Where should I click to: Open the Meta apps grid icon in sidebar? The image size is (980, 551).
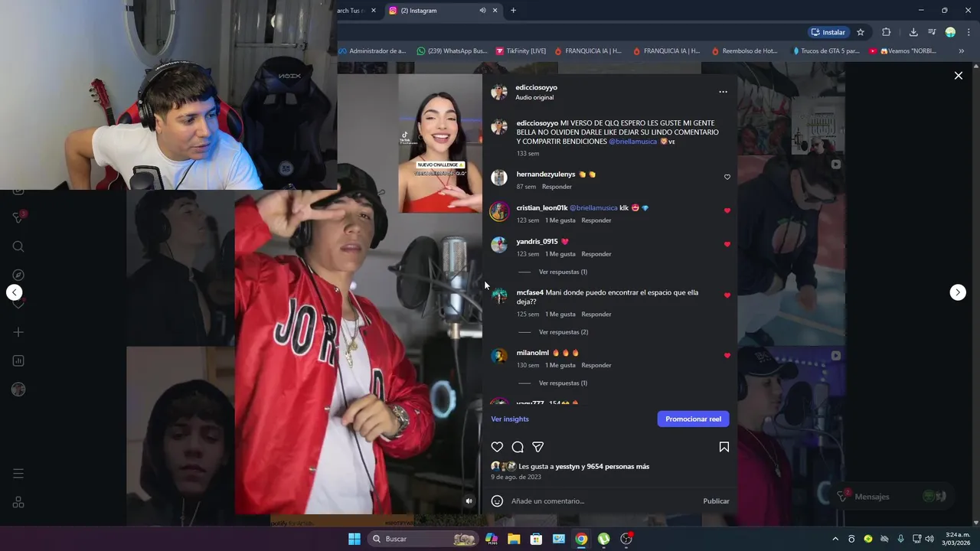click(x=18, y=503)
